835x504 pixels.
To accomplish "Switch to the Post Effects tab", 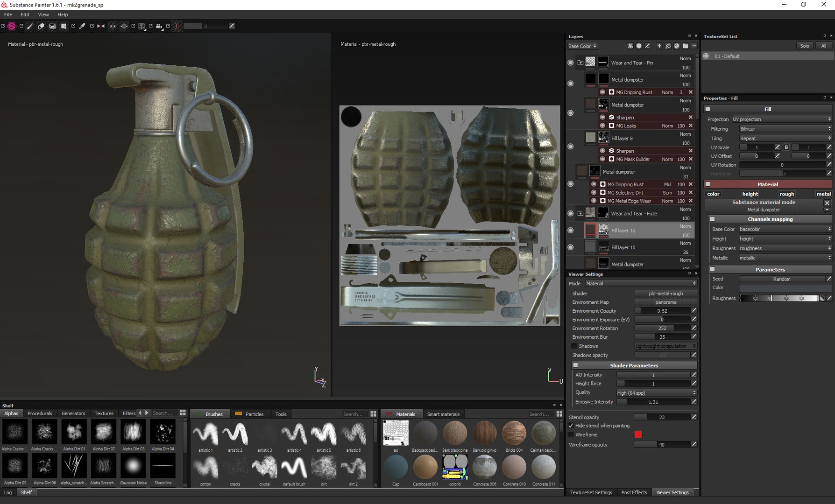I will 634,492.
